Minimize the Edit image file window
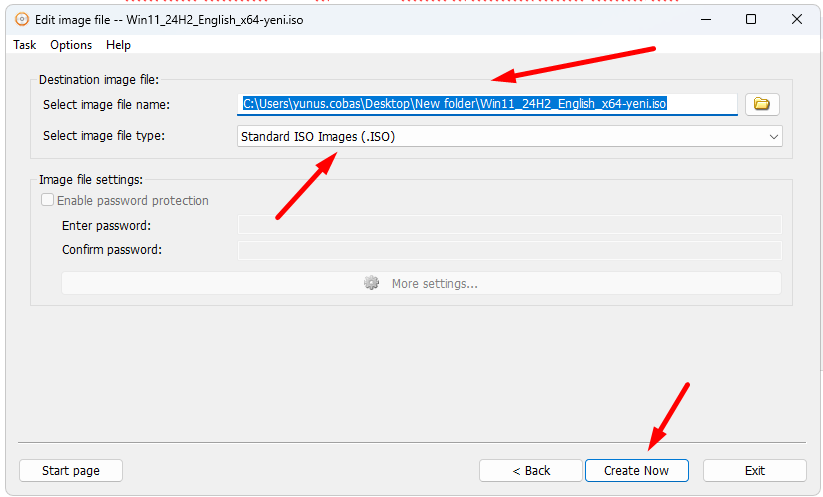This screenshot has height=497, width=823. tap(705, 19)
